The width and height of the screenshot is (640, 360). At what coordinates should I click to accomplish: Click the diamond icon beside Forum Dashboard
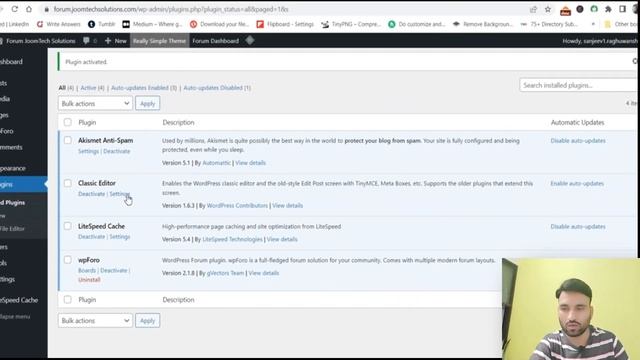pos(250,40)
